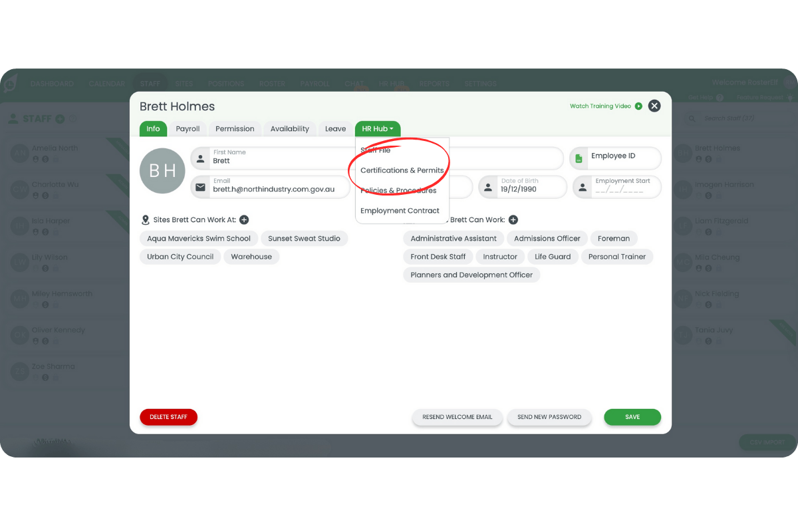
Task: Click the SAVE button
Action: tap(632, 417)
